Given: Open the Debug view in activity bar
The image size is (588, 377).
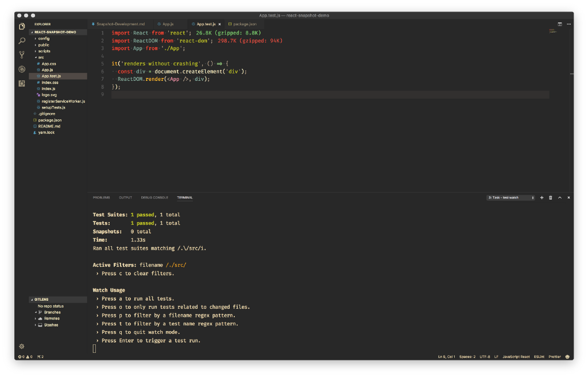Looking at the screenshot, I should click(22, 69).
